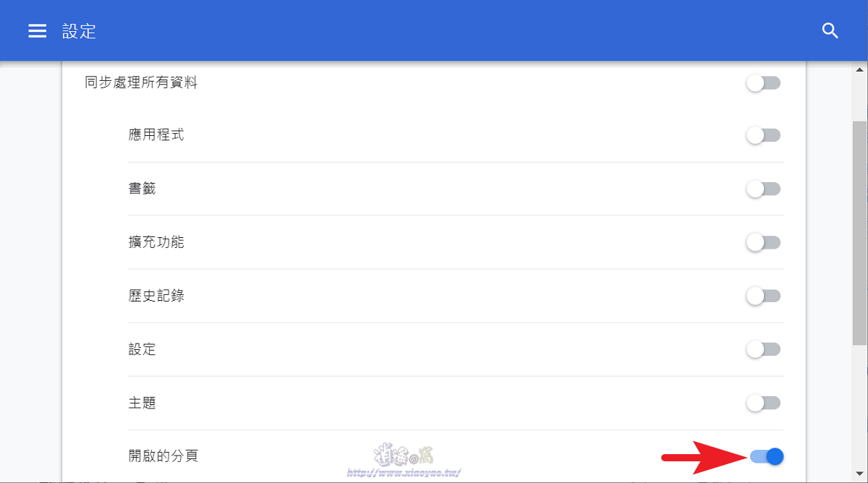The image size is (868, 483).
Task: Open the navigation hamburger menu
Action: [37, 30]
